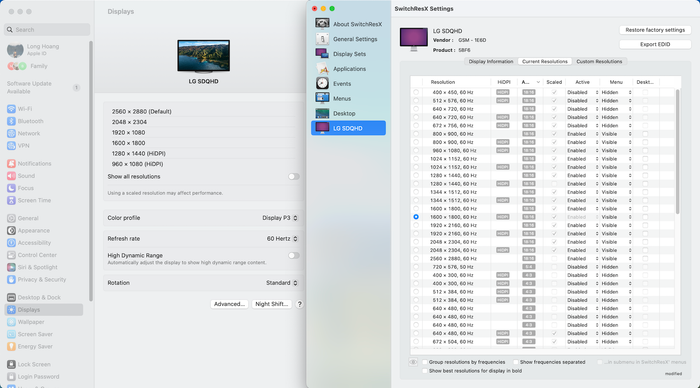Open Notifications in System Settings
Viewport: 700px width, 388px height.
11,163
